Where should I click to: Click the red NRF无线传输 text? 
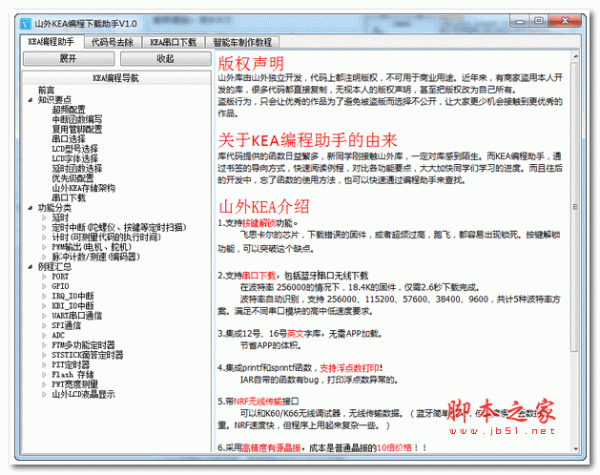click(258, 402)
